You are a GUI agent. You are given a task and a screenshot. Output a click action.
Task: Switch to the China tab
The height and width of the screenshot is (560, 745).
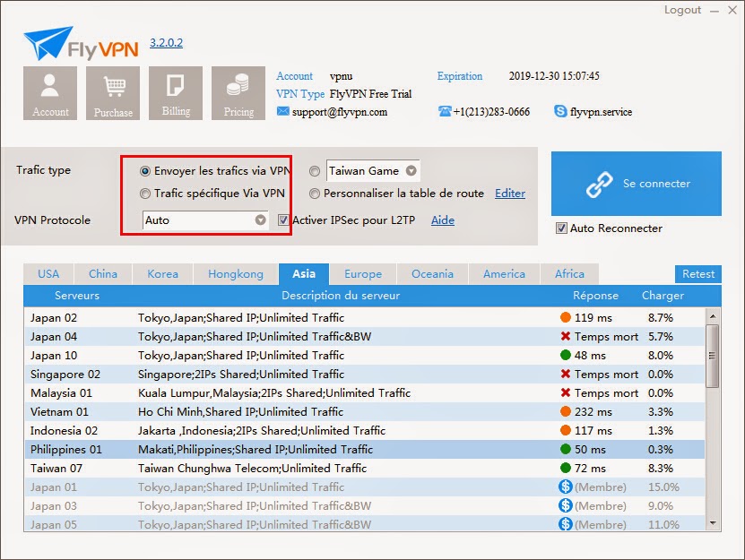(103, 274)
